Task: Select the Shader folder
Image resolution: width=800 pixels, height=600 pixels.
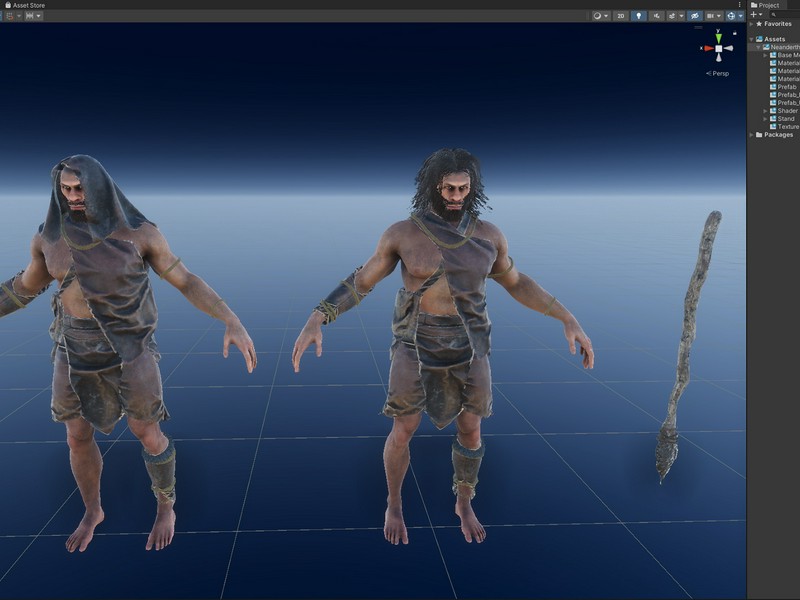Action: [784, 111]
